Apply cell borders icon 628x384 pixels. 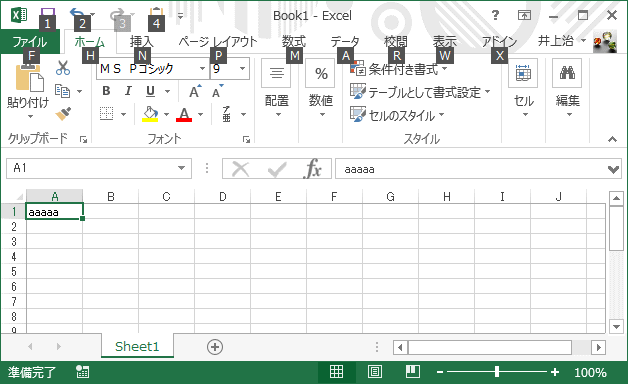(x=107, y=114)
